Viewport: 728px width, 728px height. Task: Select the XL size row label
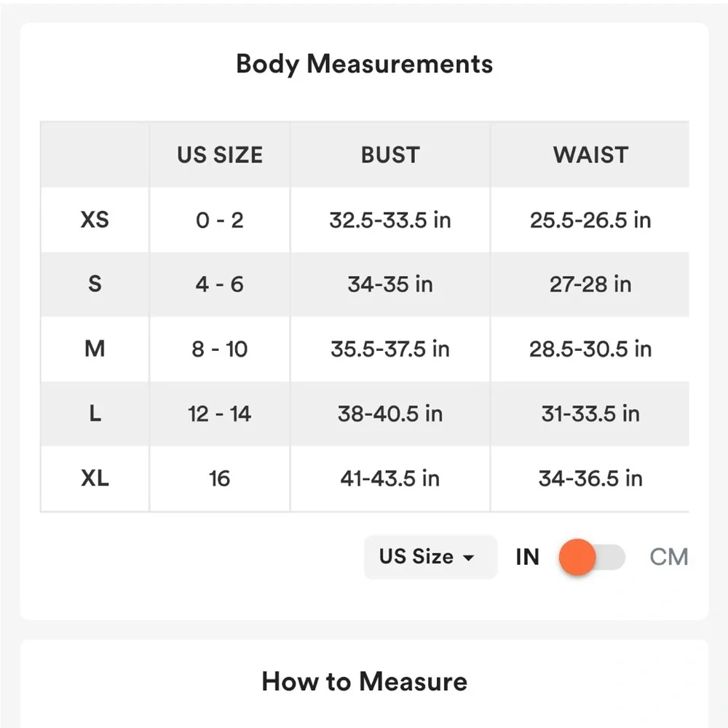(95, 478)
